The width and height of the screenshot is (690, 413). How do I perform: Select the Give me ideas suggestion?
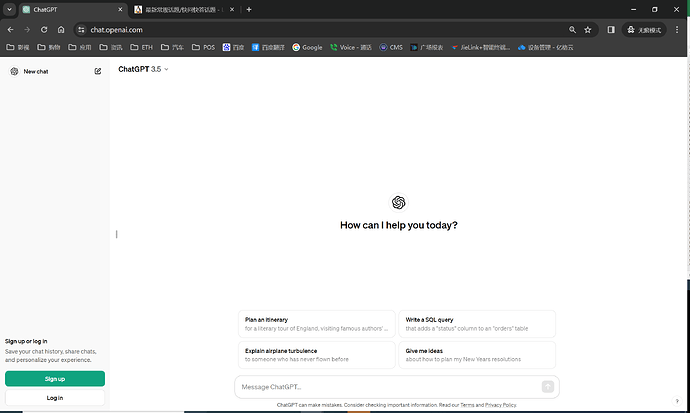477,355
